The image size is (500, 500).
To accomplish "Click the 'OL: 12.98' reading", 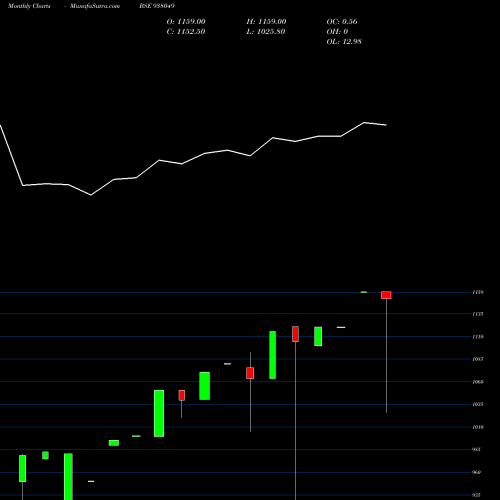I will point(344,42).
